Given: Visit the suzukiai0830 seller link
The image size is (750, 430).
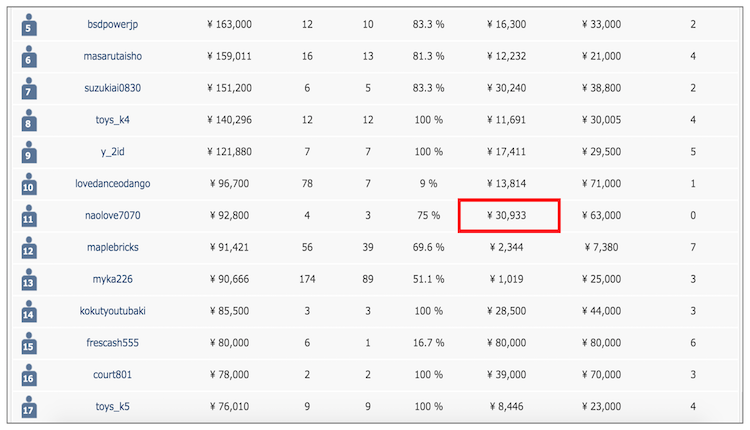Looking at the screenshot, I should [x=112, y=88].
